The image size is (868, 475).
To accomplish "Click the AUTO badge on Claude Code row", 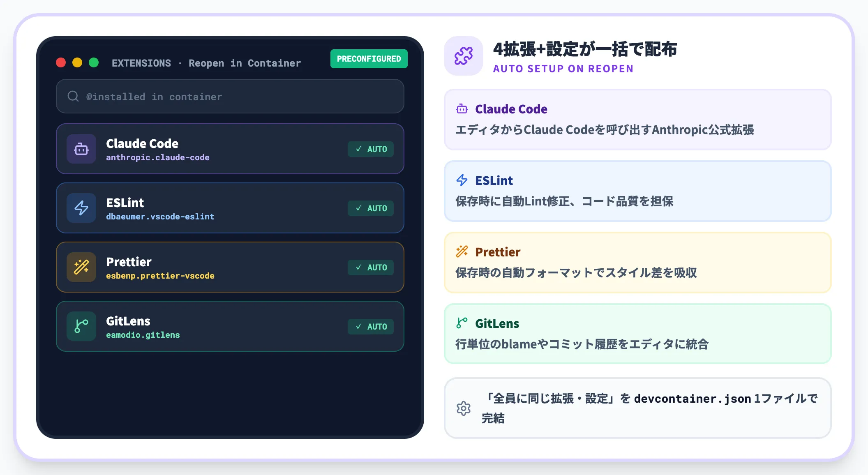I will (x=371, y=149).
